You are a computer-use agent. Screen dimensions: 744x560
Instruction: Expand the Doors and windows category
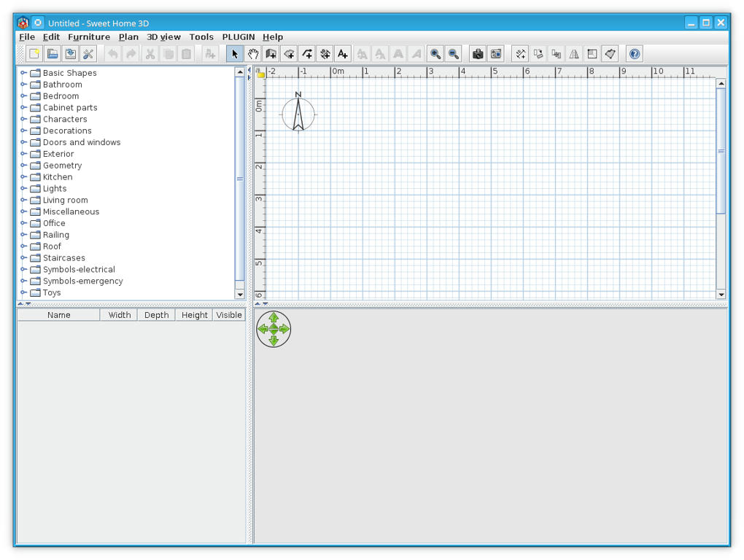click(x=23, y=142)
